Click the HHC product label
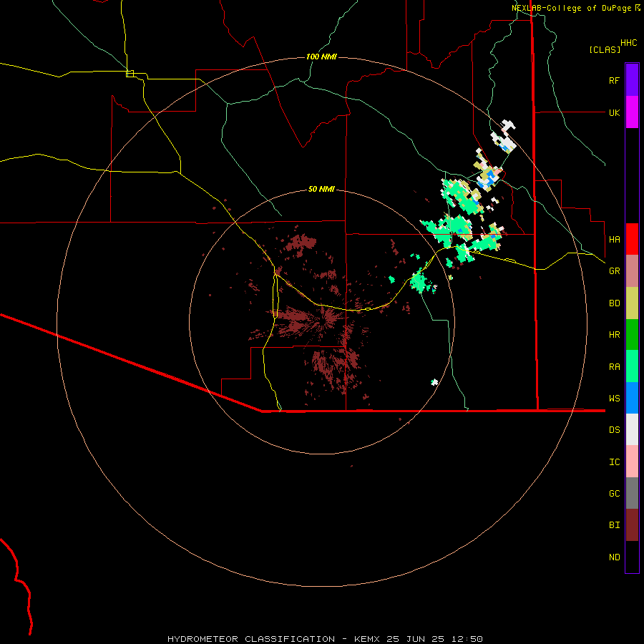The height and width of the screenshot is (644, 644). [628, 43]
